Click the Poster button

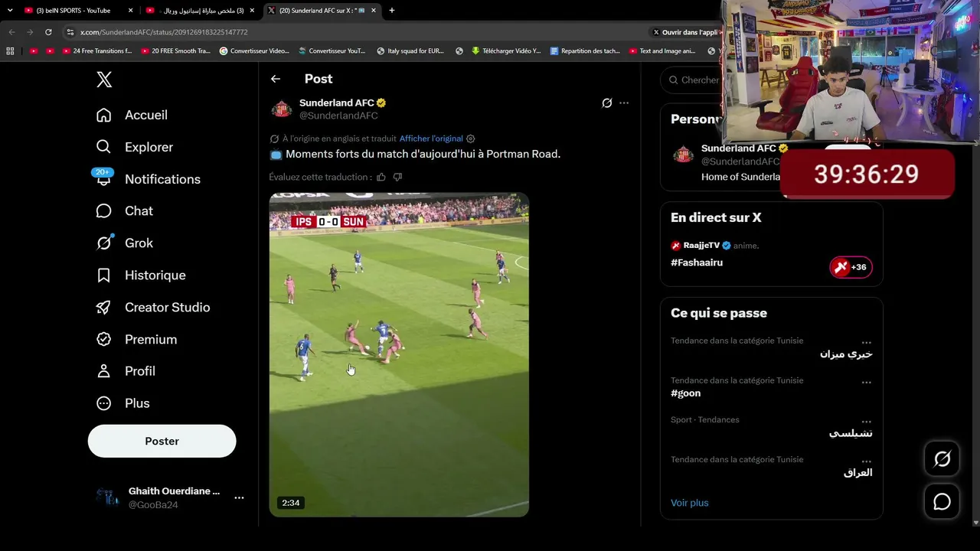click(x=162, y=441)
